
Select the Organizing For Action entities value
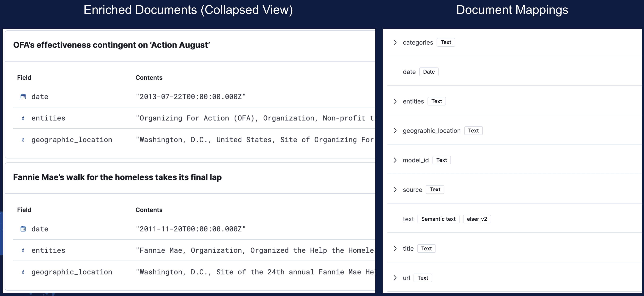click(255, 118)
